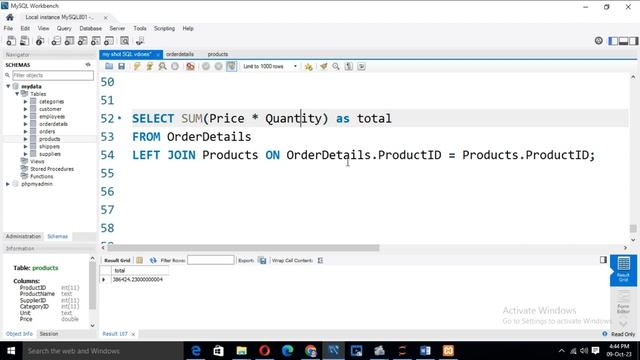This screenshot has height=360, width=640.
Task: Click the Filter Rows input field
Action: (x=211, y=260)
